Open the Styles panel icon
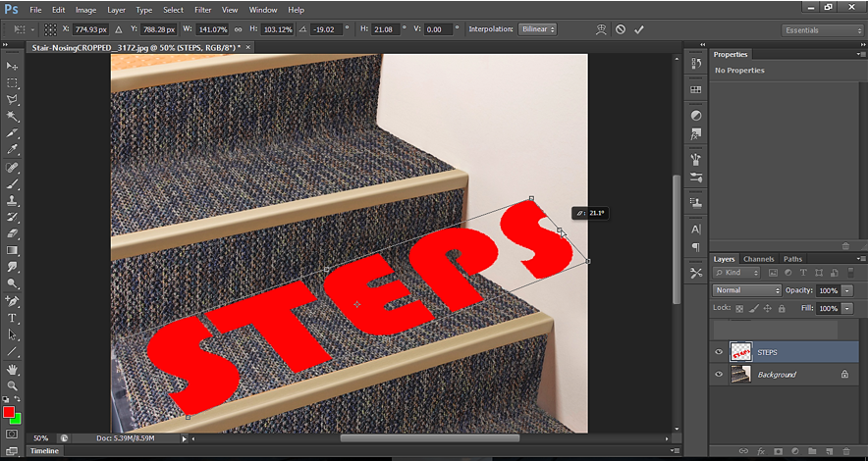The height and width of the screenshot is (461, 868). 696,133
